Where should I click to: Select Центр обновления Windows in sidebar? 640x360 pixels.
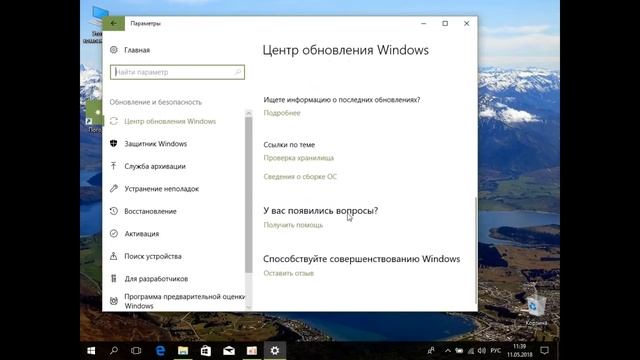point(170,121)
